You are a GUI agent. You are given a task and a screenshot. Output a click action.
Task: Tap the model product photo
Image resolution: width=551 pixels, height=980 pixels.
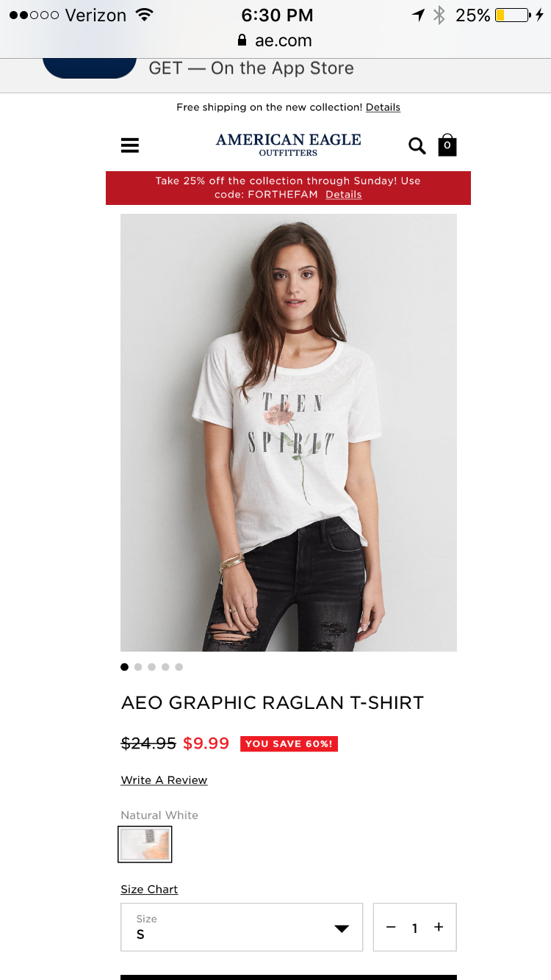click(289, 433)
